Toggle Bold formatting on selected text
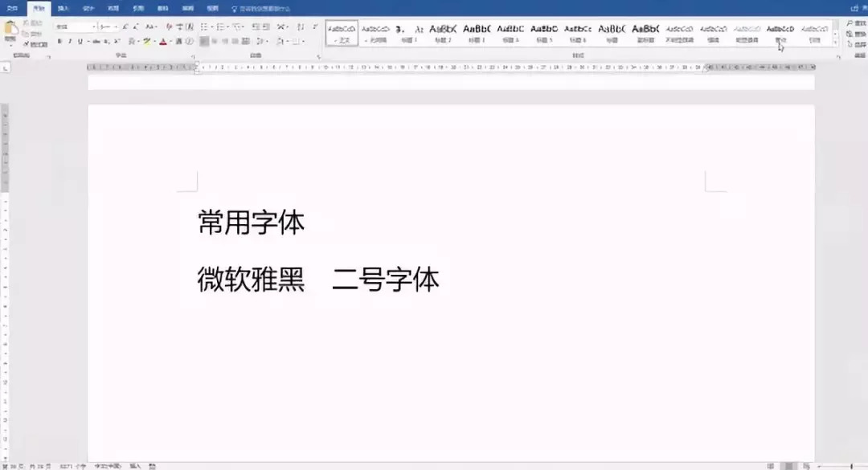Screen dimensions: 868x470 click(x=59, y=40)
